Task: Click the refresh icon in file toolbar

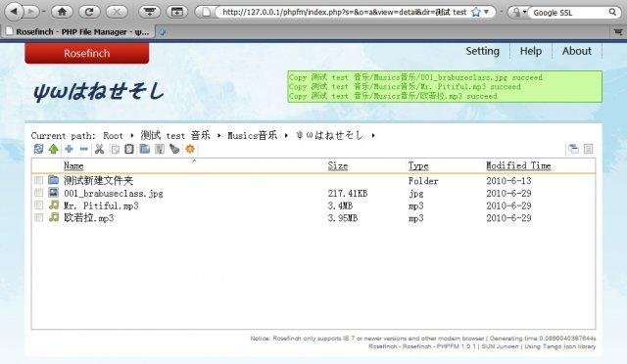Action: (x=38, y=149)
